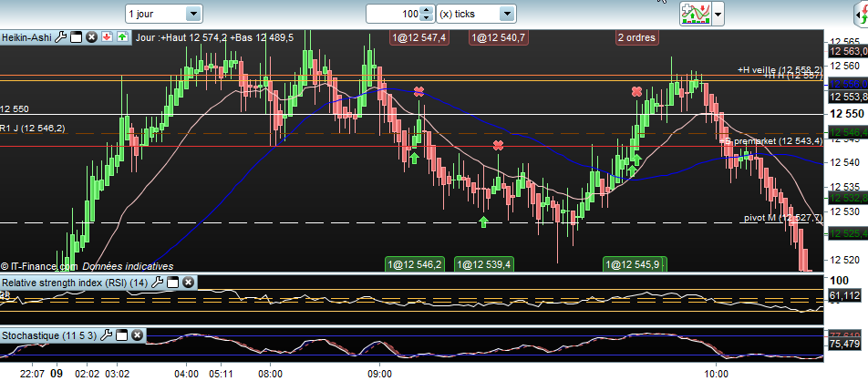Click the 'Jour :+Haut 12 574,2' text

tap(181, 37)
